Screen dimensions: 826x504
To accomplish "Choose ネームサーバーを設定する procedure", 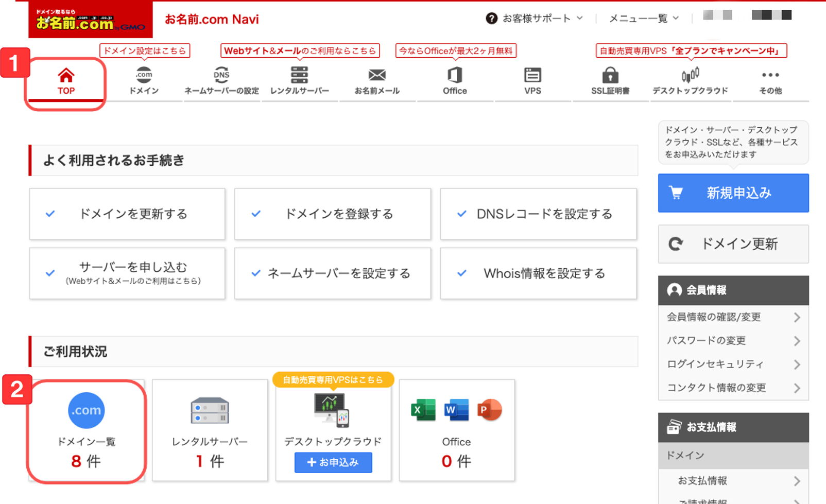I will (333, 273).
